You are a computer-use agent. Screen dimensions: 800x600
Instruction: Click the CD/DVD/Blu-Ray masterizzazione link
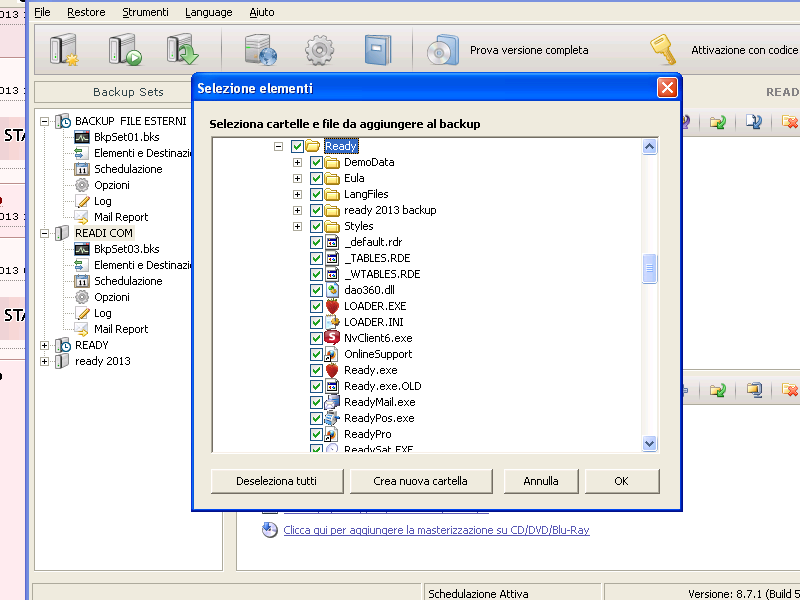(436, 530)
